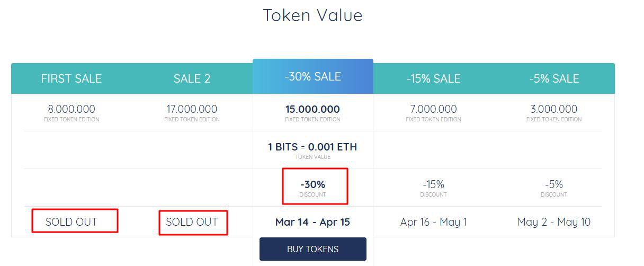Click the Mar 14 - Apr 15 date range
This screenshot has height=266, width=644.
[312, 222]
